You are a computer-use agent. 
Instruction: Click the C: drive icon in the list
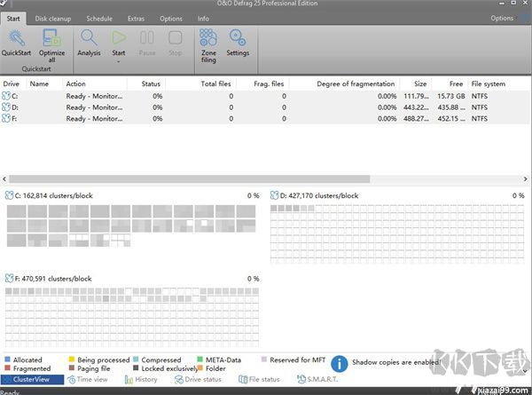(9, 96)
